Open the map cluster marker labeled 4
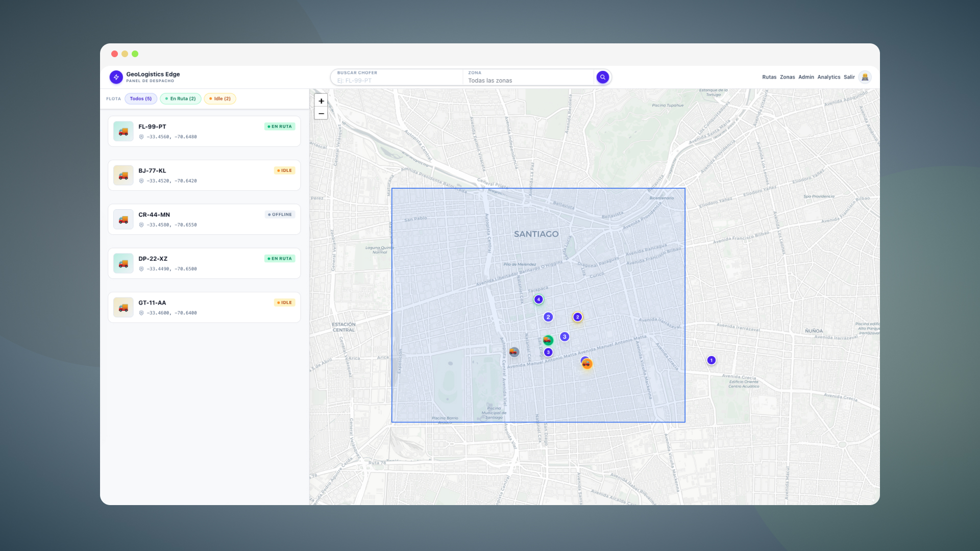Image resolution: width=980 pixels, height=551 pixels. pyautogui.click(x=538, y=299)
